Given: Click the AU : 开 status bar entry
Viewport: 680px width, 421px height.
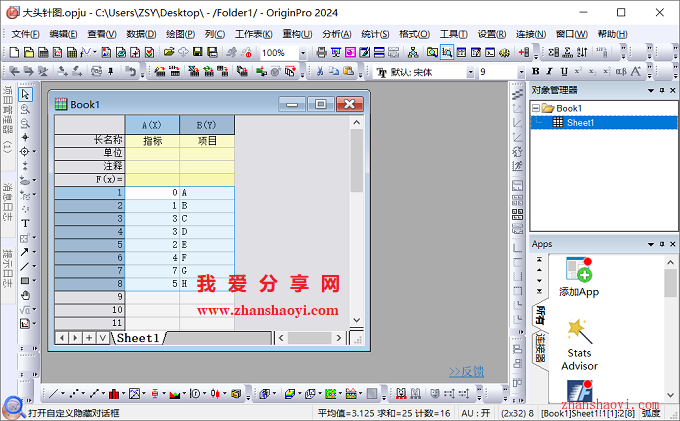Looking at the screenshot, I should [x=476, y=413].
